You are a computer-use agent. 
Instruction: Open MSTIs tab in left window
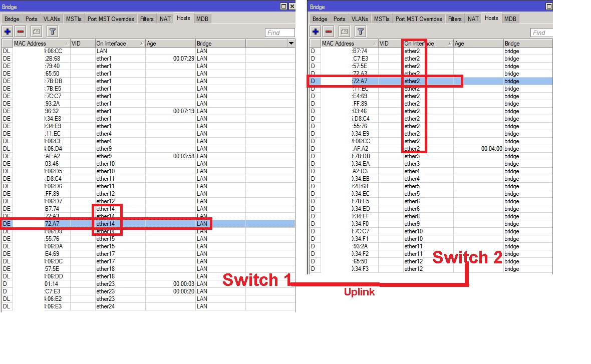(74, 19)
